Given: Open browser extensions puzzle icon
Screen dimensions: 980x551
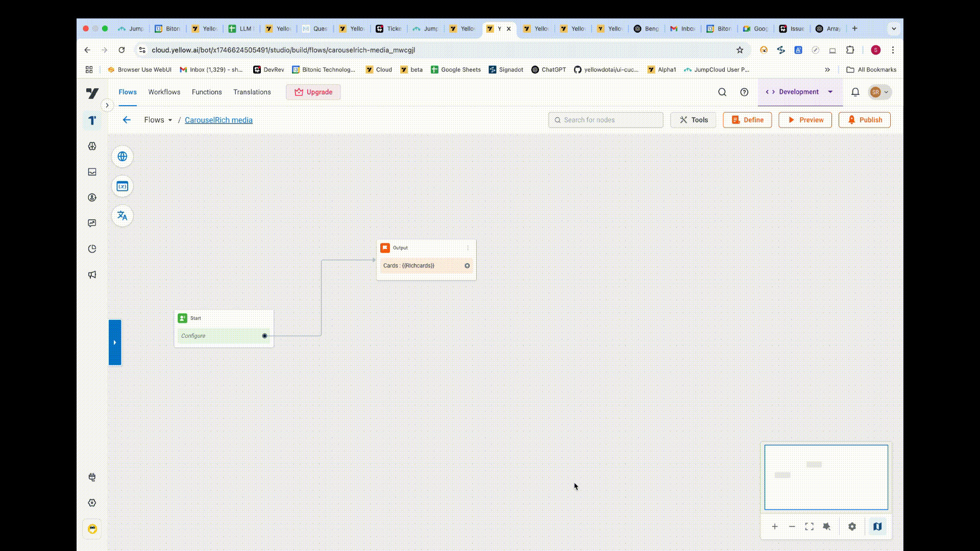Looking at the screenshot, I should (x=850, y=50).
